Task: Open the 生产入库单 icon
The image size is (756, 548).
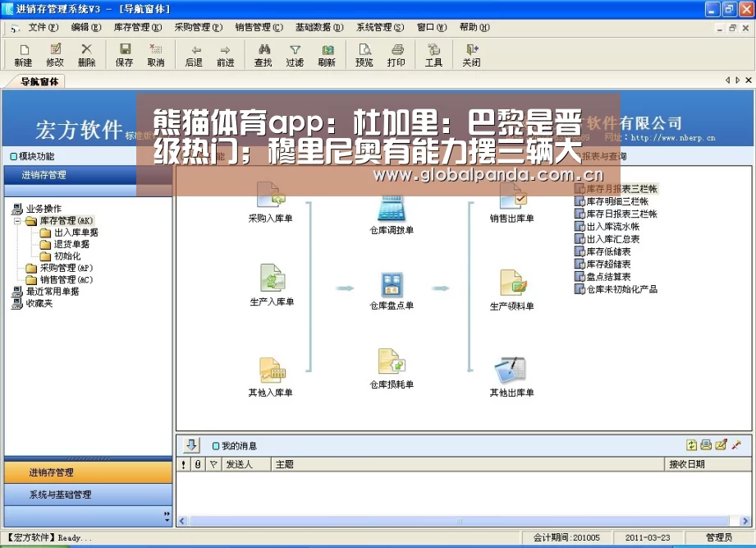Action: pyautogui.click(x=272, y=284)
